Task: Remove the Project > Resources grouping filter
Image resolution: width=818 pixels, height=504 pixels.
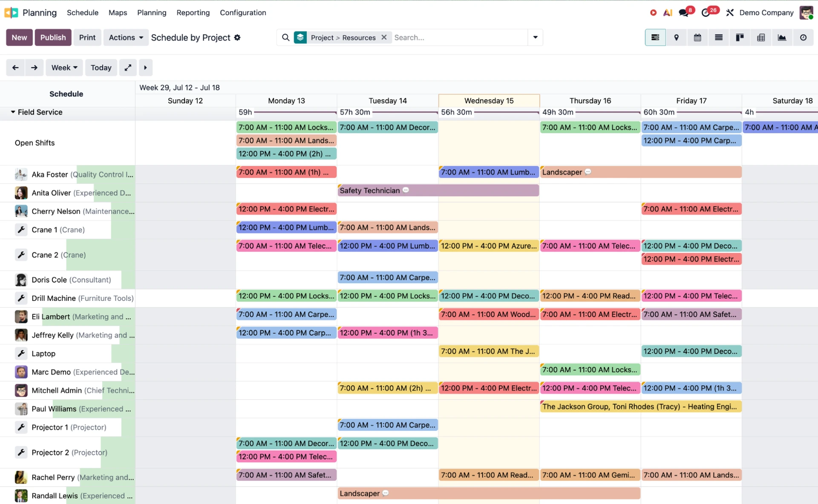Action: tap(384, 37)
